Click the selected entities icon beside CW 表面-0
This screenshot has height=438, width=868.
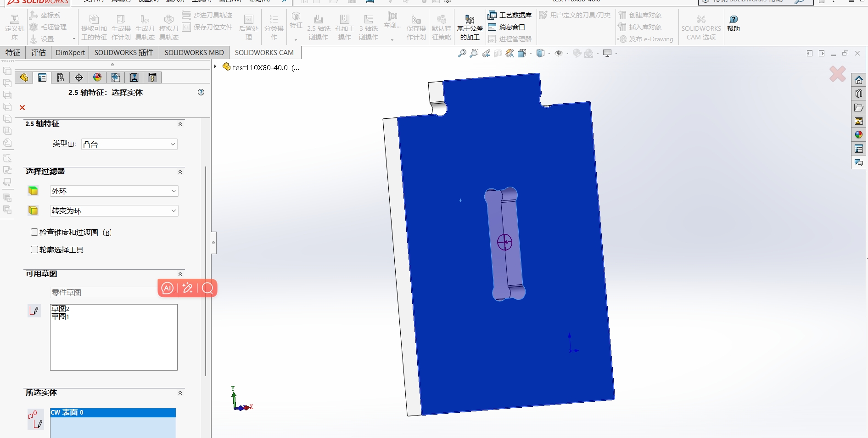[35, 419]
